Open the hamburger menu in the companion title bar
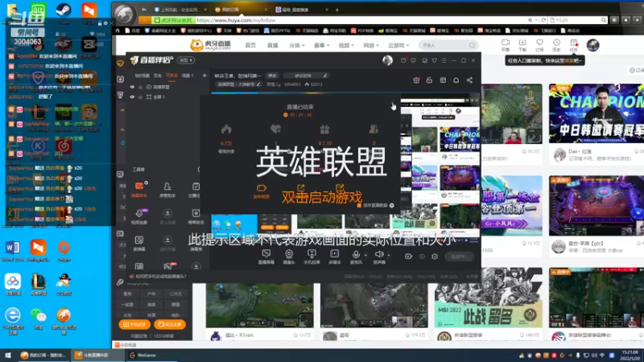Screen dimensions: 644x362 [444, 60]
